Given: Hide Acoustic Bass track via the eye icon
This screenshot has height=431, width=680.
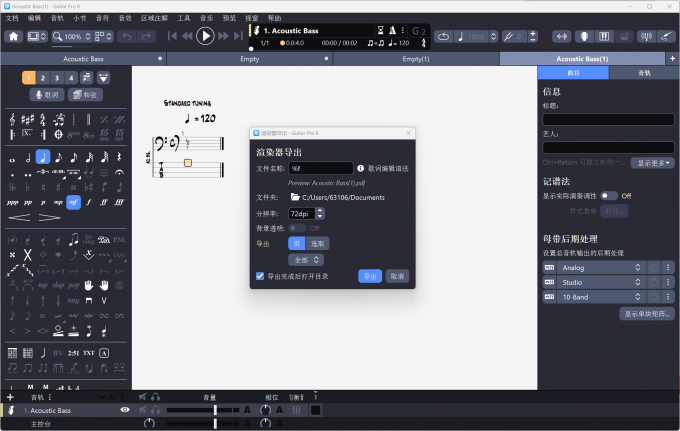Looking at the screenshot, I should tap(125, 410).
